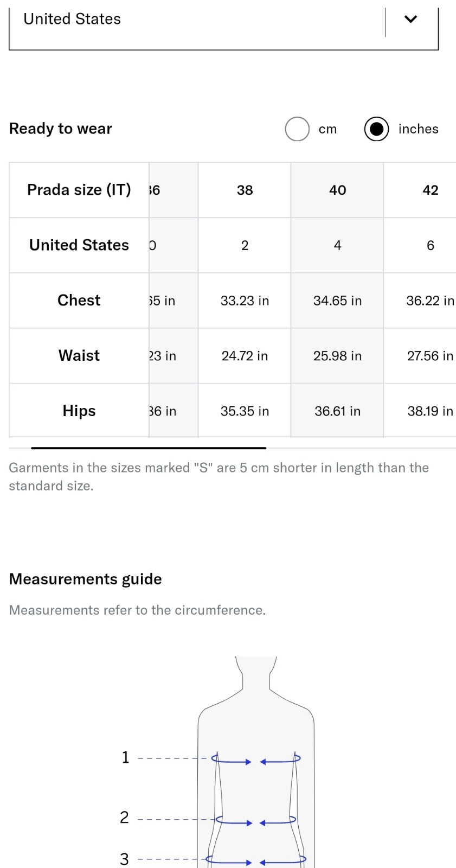Screen dimensions: 456x868
Task: Click the Waist row header
Action: pos(79,356)
